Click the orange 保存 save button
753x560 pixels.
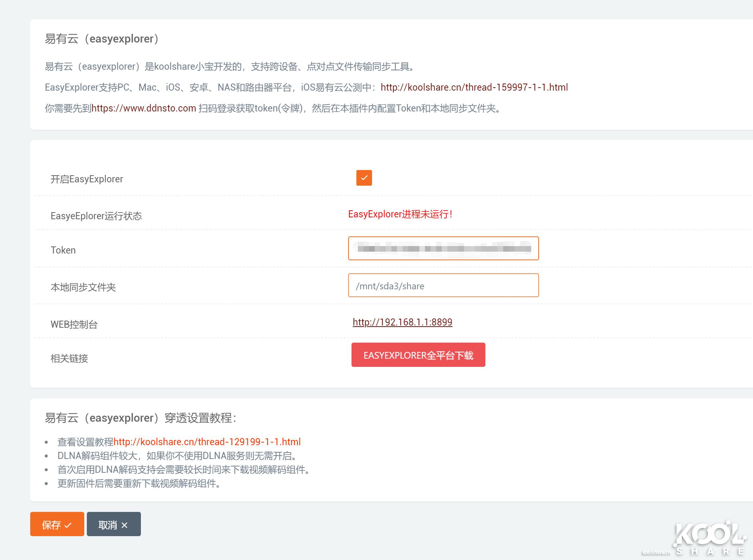(x=57, y=524)
